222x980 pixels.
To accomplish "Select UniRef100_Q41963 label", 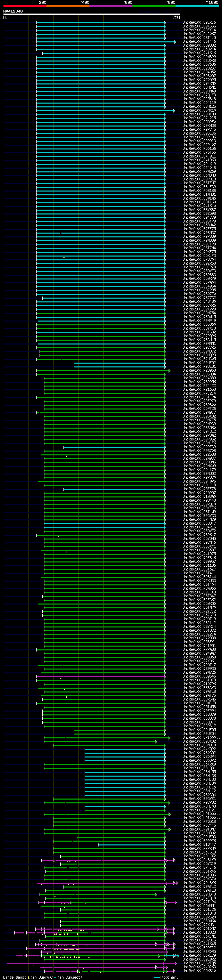I will [199, 160].
